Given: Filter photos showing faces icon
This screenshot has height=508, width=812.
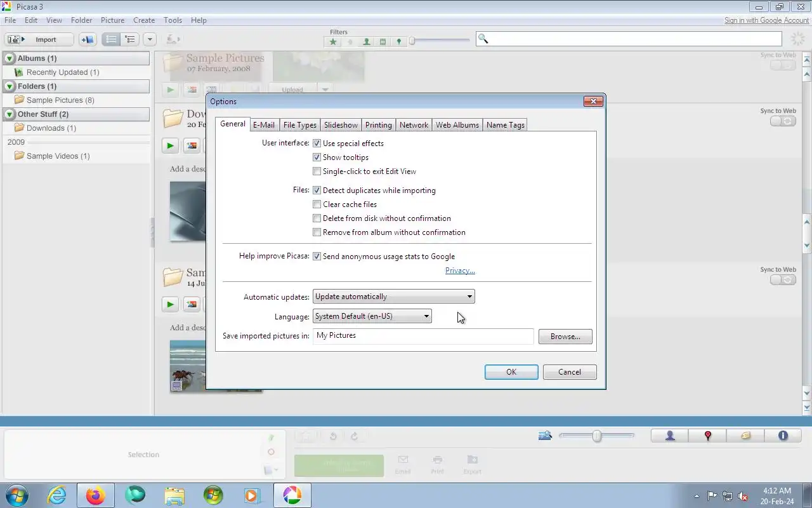Looking at the screenshot, I should 366,41.
